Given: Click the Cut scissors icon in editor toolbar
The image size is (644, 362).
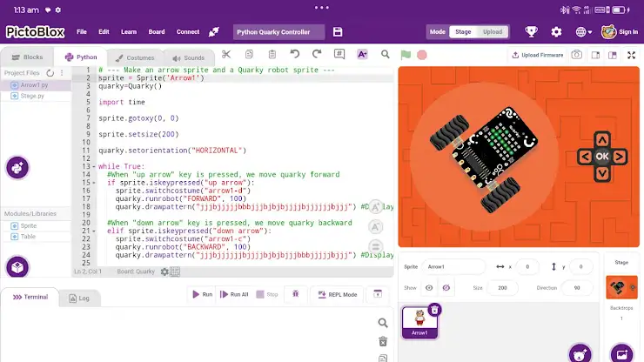Looking at the screenshot, I should (226, 55).
